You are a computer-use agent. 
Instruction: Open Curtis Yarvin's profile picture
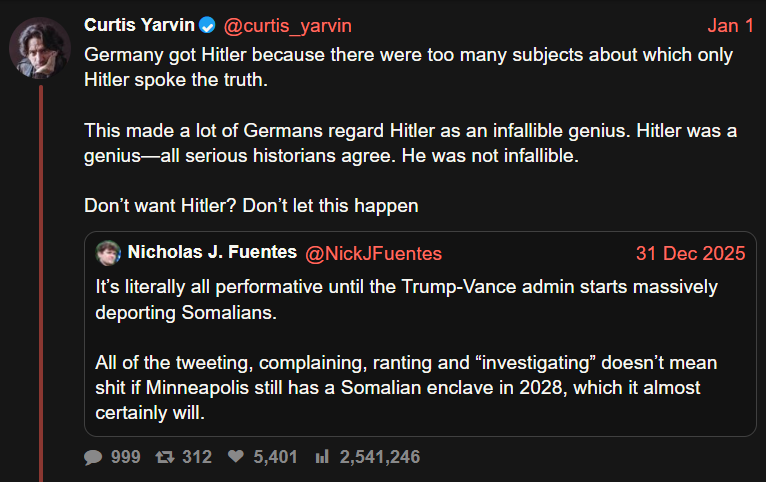[39, 47]
